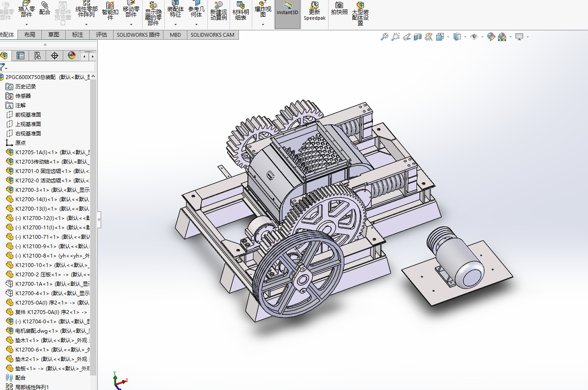
Task: Open Large Assembly Settings (大型装配体设置)
Action: (360, 13)
